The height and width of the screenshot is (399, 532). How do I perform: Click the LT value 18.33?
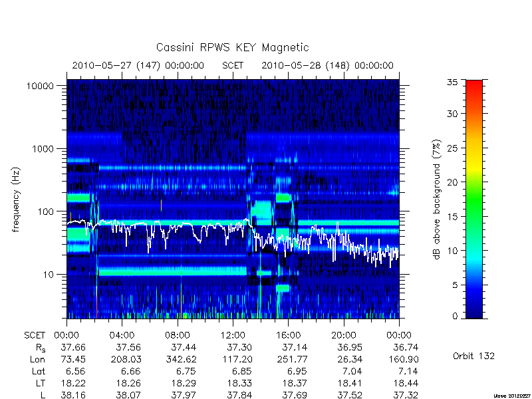[x=239, y=384]
